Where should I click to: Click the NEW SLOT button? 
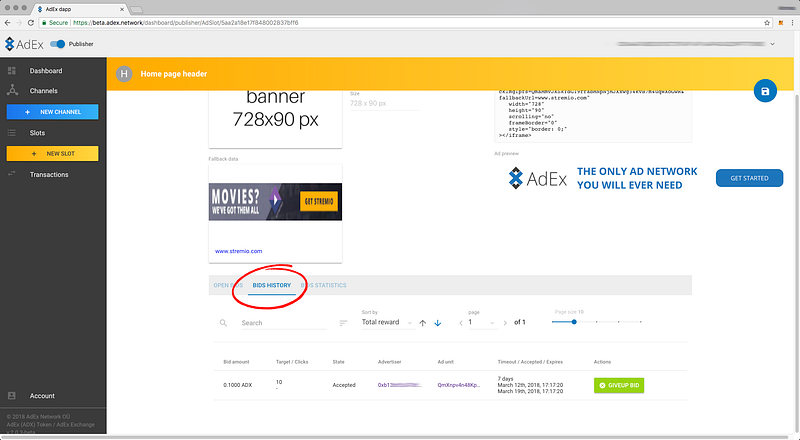53,153
